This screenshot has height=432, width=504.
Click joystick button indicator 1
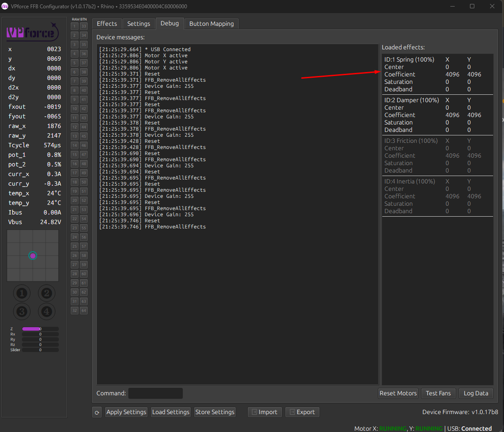click(x=22, y=293)
